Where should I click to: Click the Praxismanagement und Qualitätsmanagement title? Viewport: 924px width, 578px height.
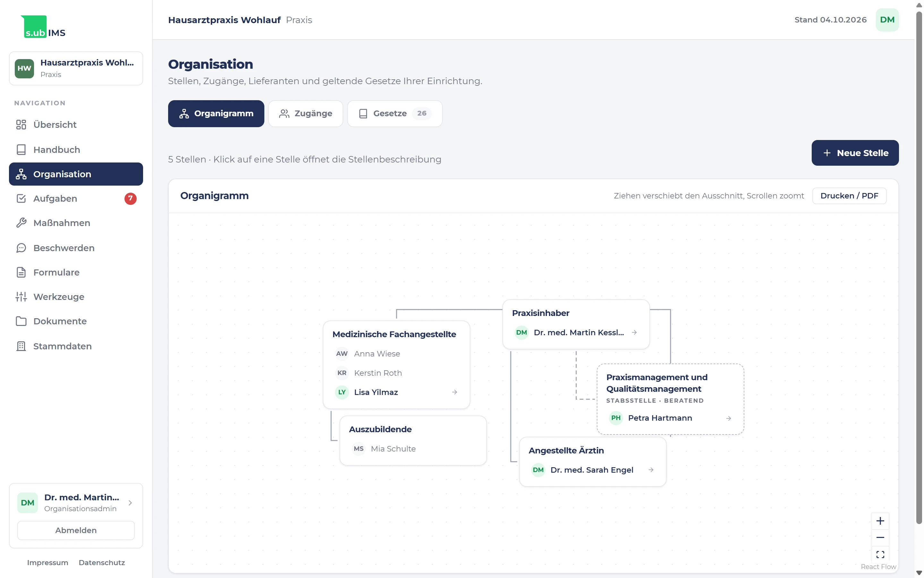point(657,383)
